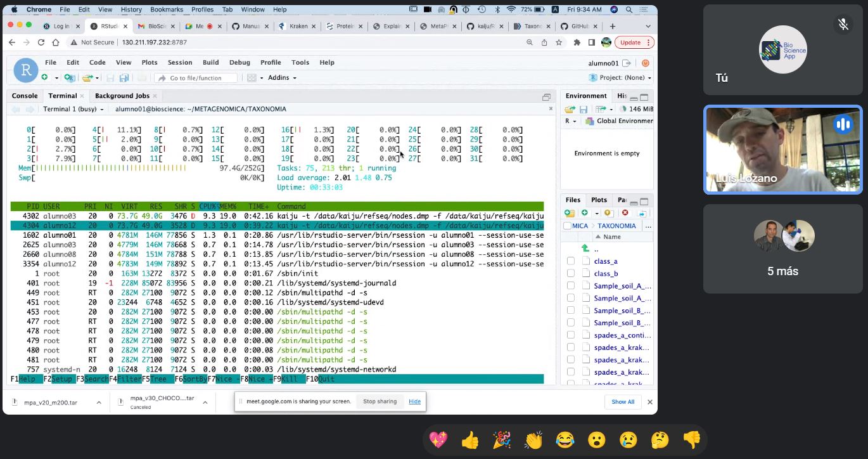Switch to the Background Jobs tab

point(122,96)
